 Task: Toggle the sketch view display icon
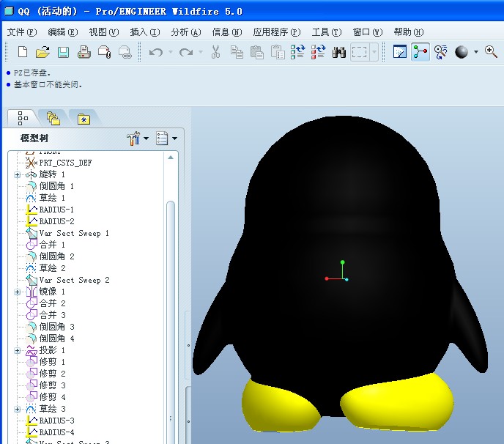(x=400, y=51)
